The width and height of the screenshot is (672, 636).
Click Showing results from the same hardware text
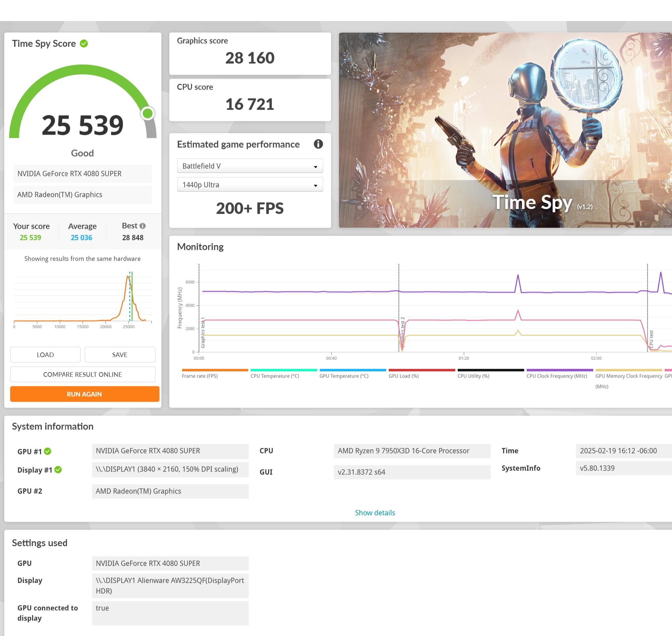tap(83, 259)
